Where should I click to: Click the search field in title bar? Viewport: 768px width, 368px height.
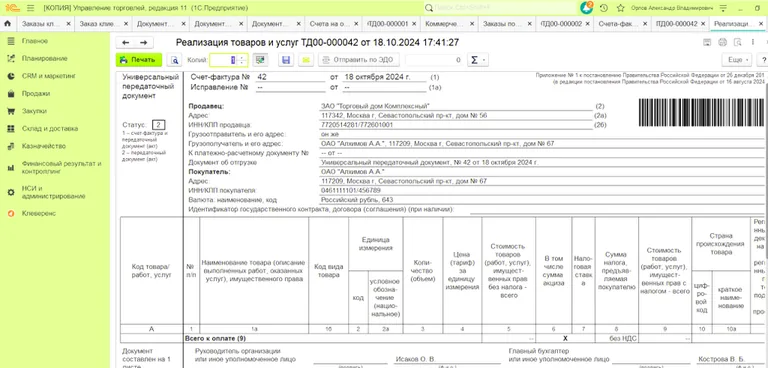[500, 8]
